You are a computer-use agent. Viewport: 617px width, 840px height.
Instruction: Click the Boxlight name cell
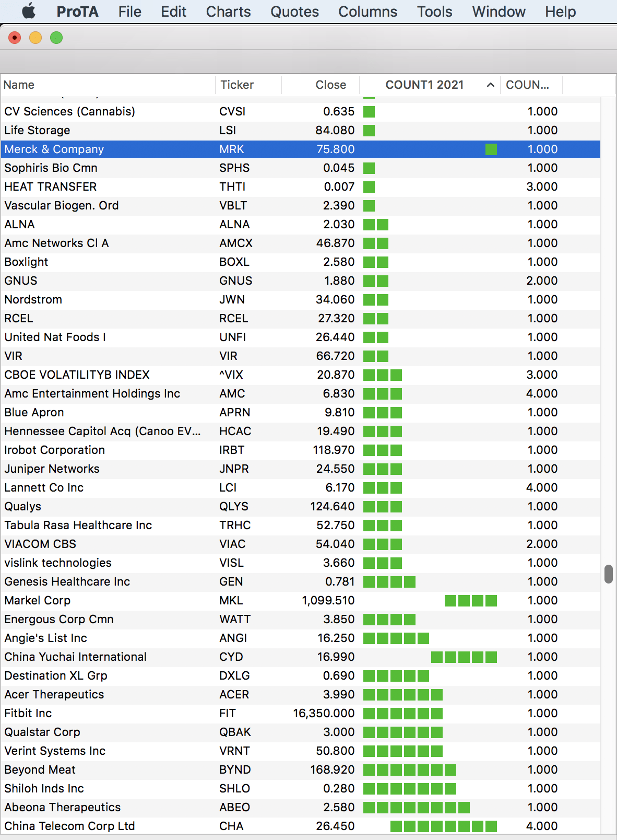click(x=26, y=262)
